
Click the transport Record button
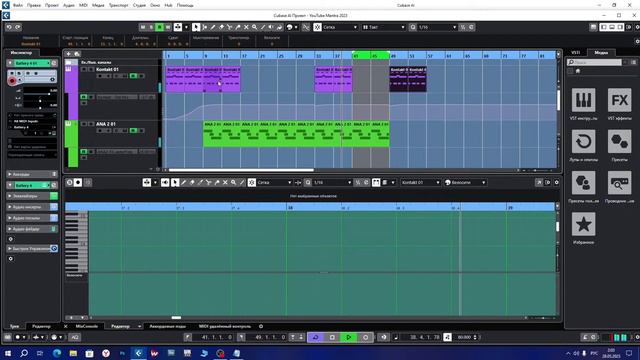365,337
